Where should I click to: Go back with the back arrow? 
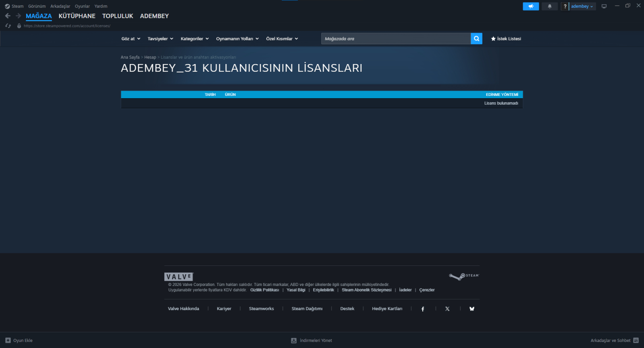coord(8,16)
